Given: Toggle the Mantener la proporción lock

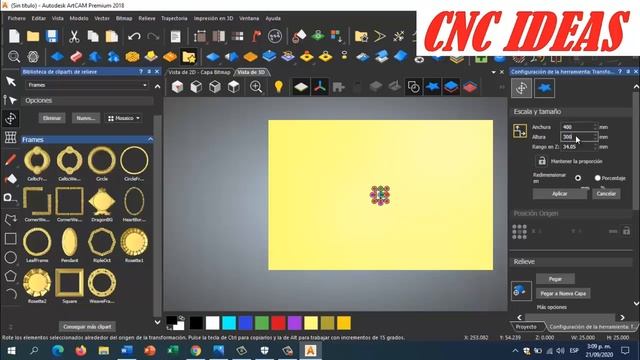Looking at the screenshot, I should (542, 161).
